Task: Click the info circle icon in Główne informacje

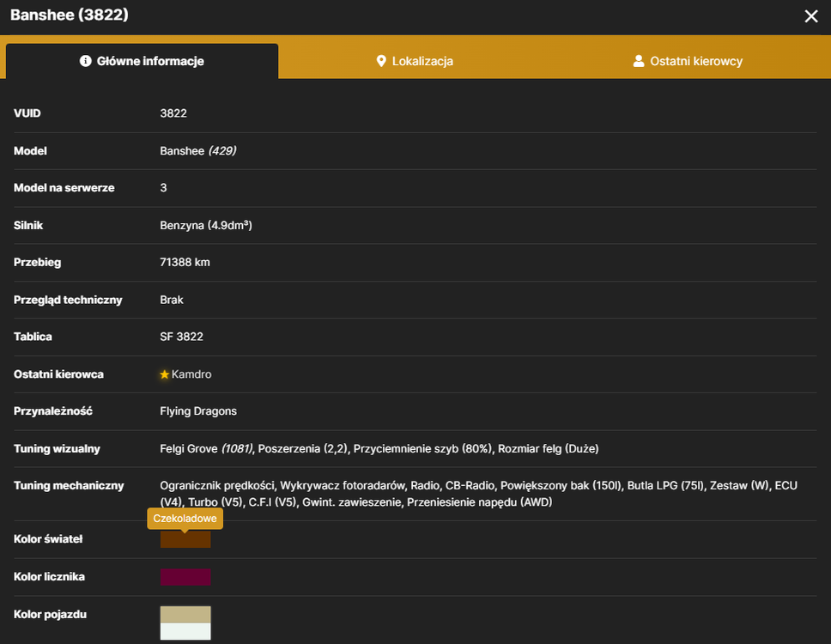Action: click(x=85, y=61)
